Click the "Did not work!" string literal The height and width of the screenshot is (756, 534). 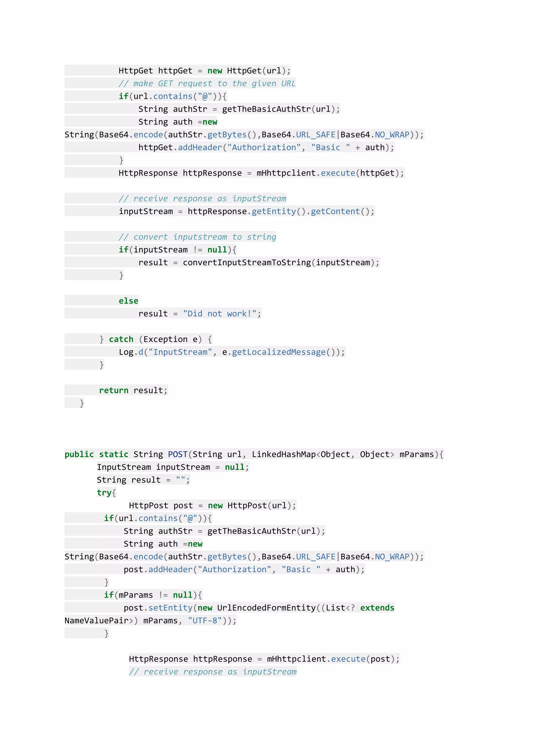(220, 314)
